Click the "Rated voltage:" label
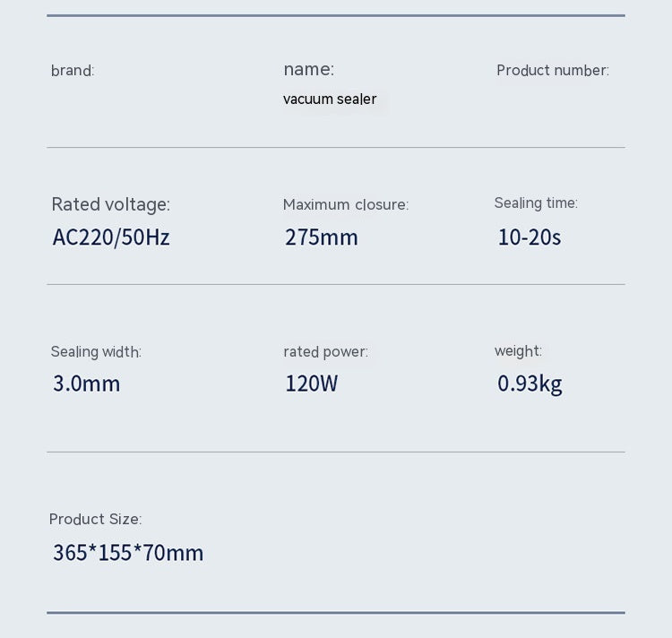The image size is (672, 638). (110, 204)
